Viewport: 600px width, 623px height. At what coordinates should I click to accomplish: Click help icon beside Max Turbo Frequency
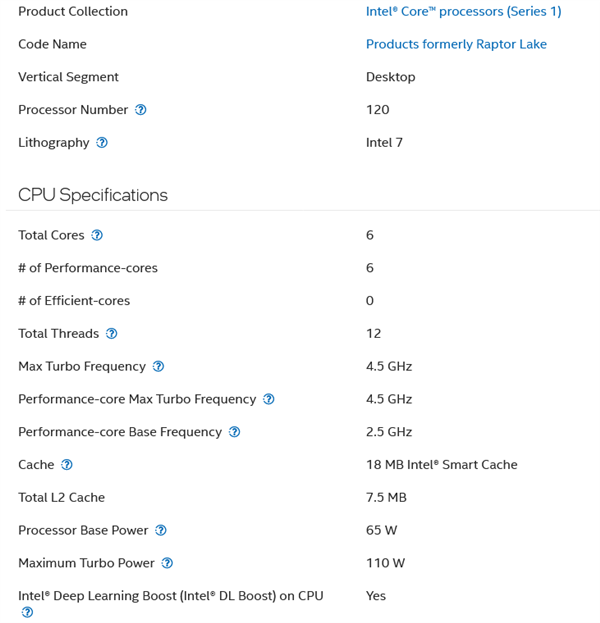click(159, 367)
